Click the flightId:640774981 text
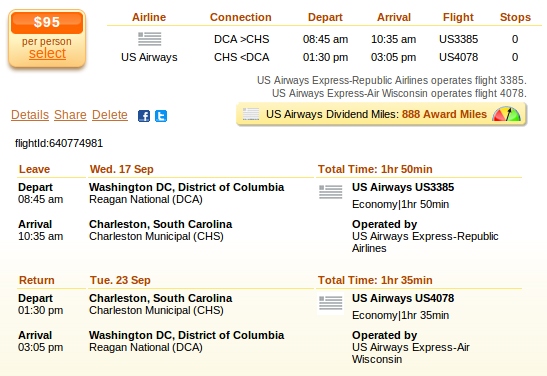This screenshot has width=547, height=376. pyautogui.click(x=59, y=143)
